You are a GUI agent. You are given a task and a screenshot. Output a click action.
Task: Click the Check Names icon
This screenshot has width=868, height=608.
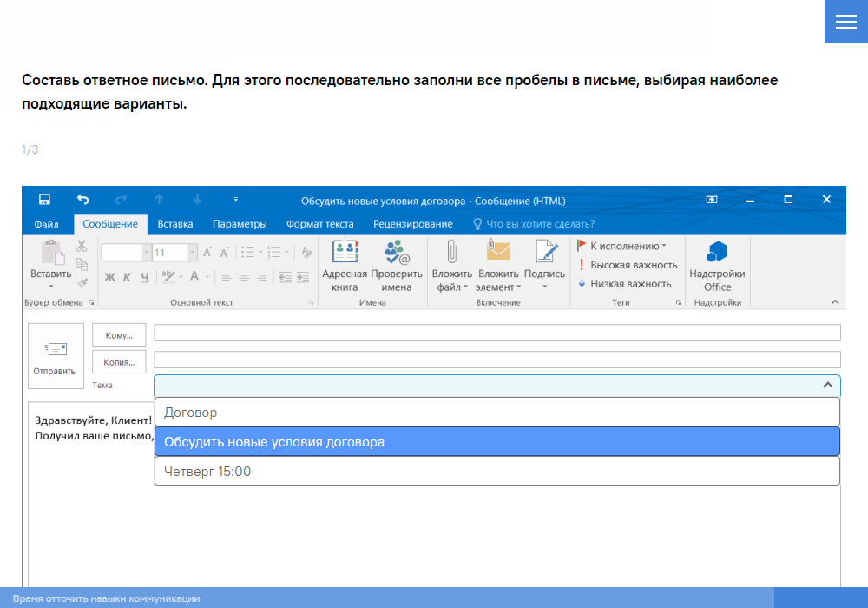[x=397, y=253]
